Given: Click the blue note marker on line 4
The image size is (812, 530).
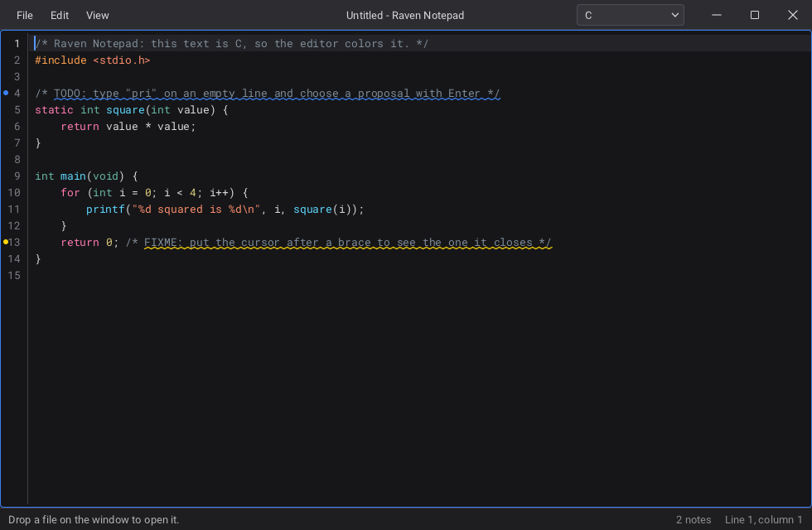Looking at the screenshot, I should pos(7,93).
